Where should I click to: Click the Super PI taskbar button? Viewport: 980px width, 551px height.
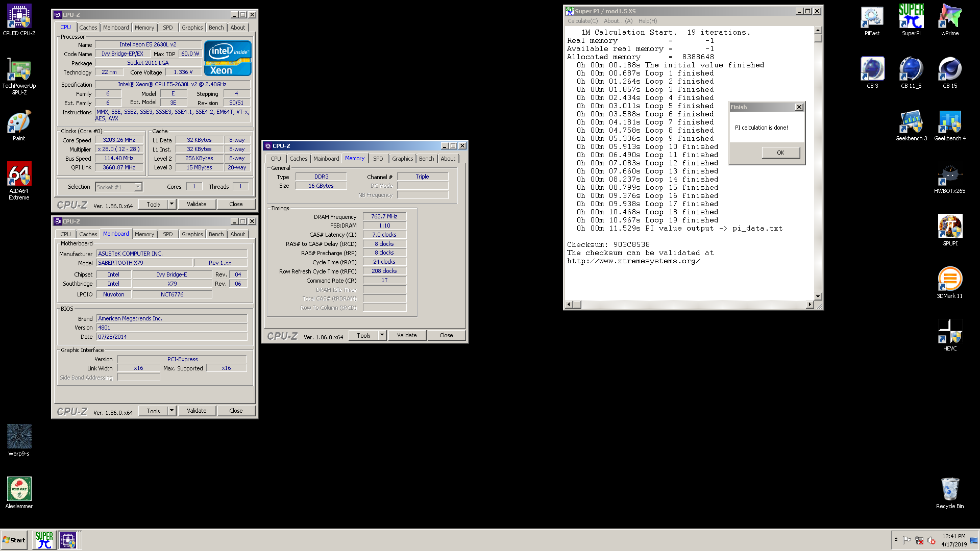44,540
